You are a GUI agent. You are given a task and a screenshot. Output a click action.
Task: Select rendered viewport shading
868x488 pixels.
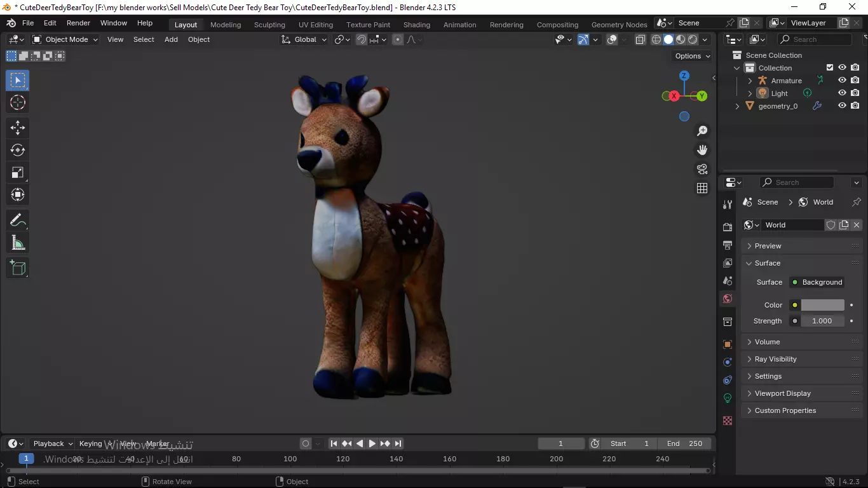click(x=693, y=39)
